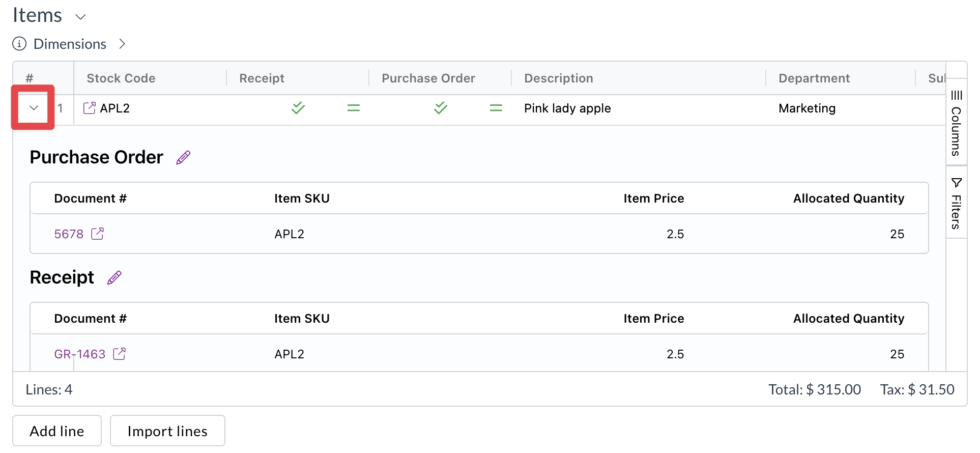The height and width of the screenshot is (453, 980).
Task: Expand the Dimensions chevron
Action: coord(122,44)
